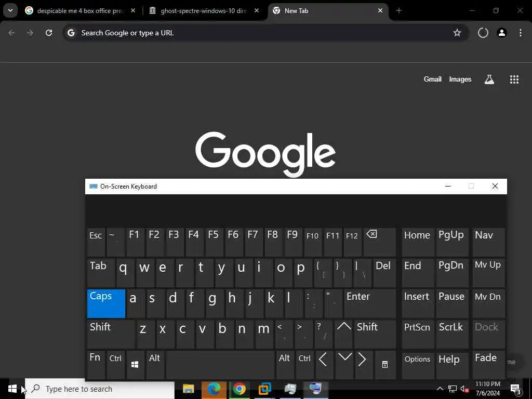Open the Search Labs flask icon

click(489, 79)
